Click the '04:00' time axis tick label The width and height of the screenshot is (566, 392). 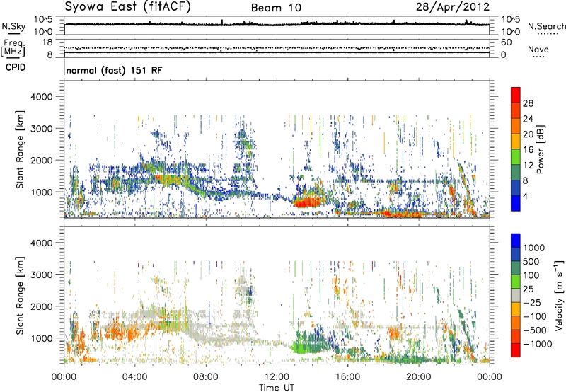(134, 377)
